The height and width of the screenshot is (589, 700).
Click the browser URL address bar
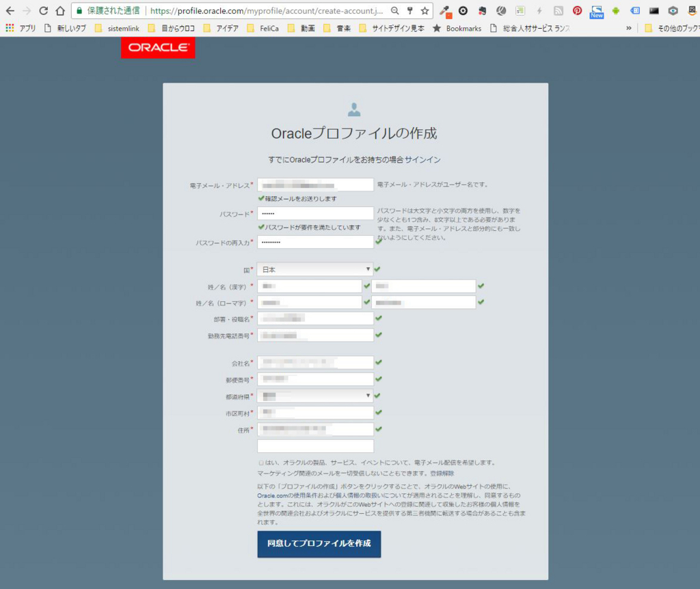tap(267, 11)
